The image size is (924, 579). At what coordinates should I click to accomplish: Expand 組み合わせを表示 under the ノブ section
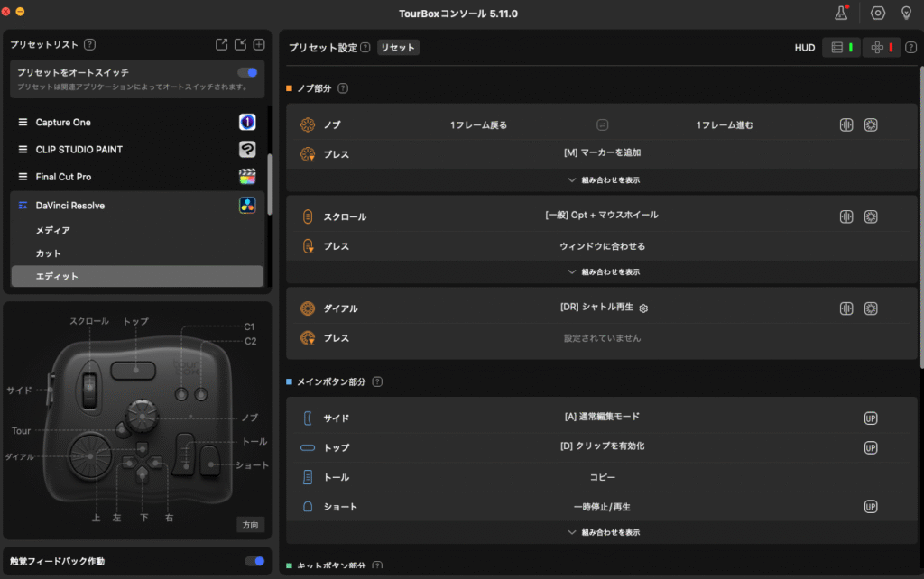click(x=604, y=179)
